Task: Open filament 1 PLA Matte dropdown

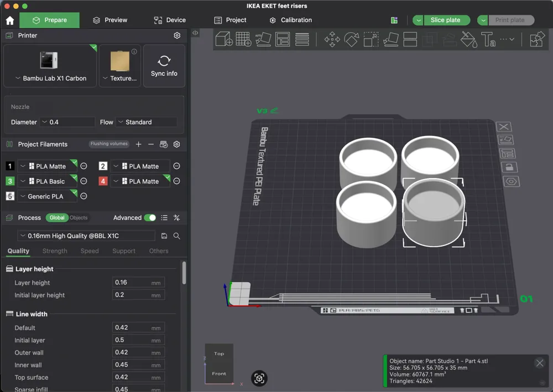Action: click(x=47, y=166)
